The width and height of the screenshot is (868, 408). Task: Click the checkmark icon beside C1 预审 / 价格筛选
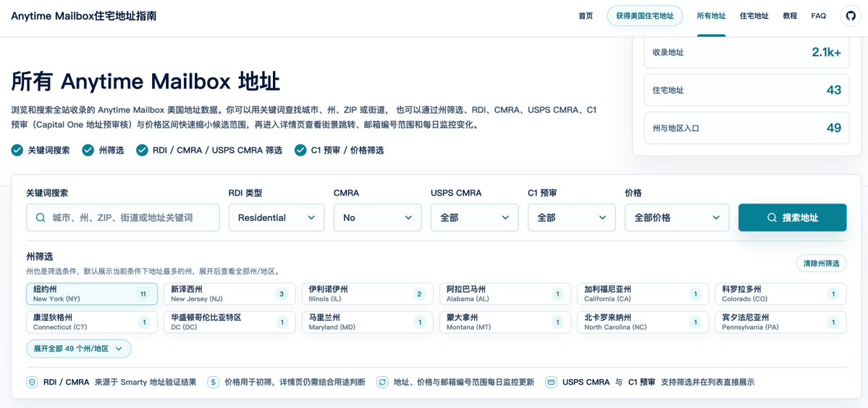pyautogui.click(x=300, y=150)
